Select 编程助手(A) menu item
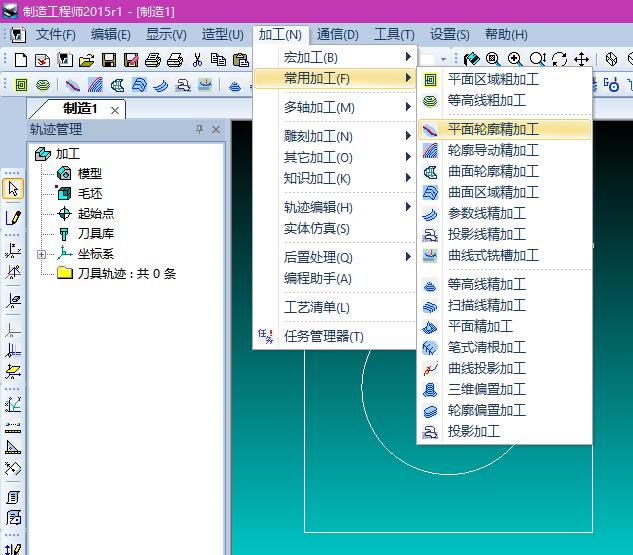 click(335, 278)
